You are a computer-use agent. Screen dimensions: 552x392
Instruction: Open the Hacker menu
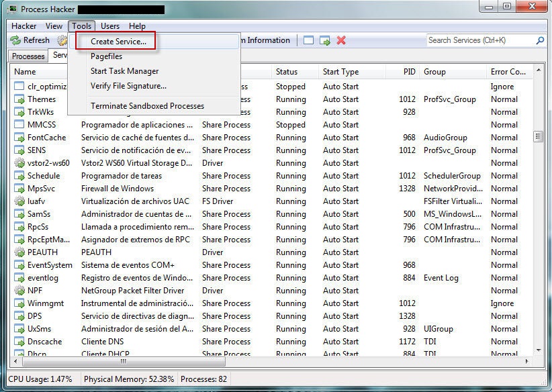(x=24, y=26)
